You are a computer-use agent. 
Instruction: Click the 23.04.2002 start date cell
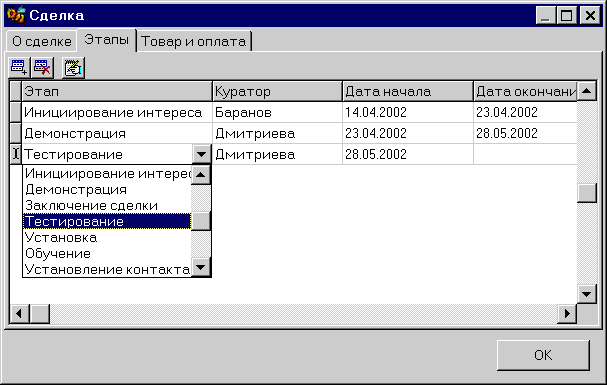coord(408,133)
